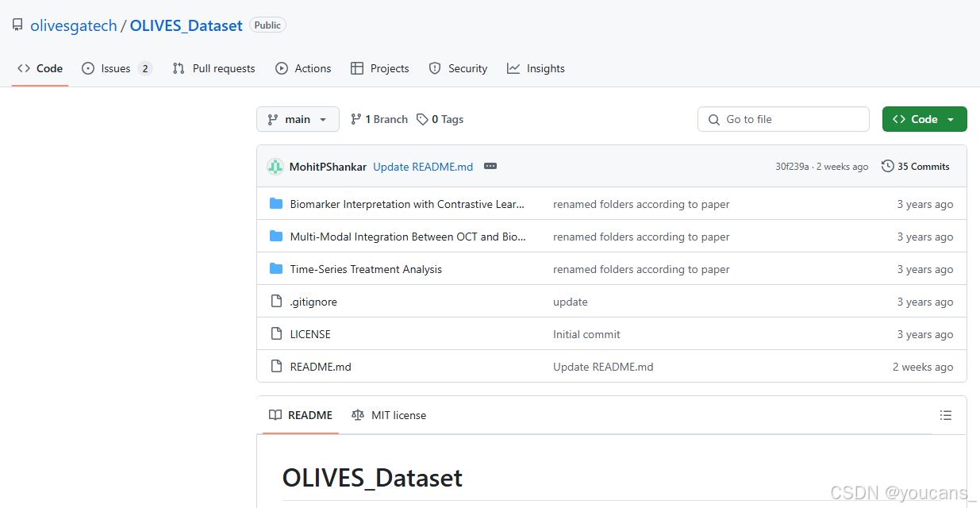The image size is (980, 508).
Task: Open the Security tab
Action: [458, 68]
